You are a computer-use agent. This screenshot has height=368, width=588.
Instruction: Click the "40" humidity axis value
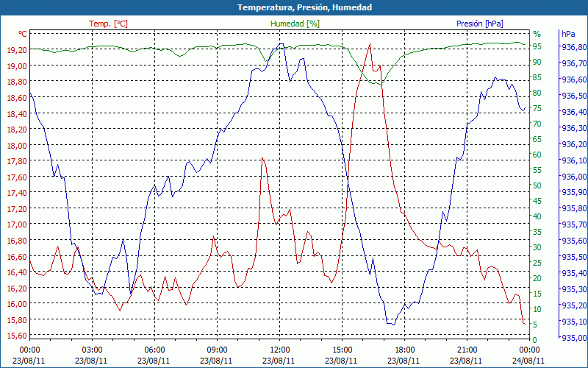point(537,216)
